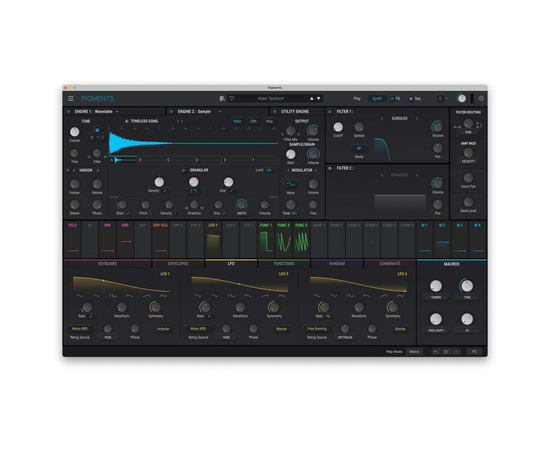The width and height of the screenshot is (550, 450).
Task: Favorite the preset with heart icon
Action: 232,99
